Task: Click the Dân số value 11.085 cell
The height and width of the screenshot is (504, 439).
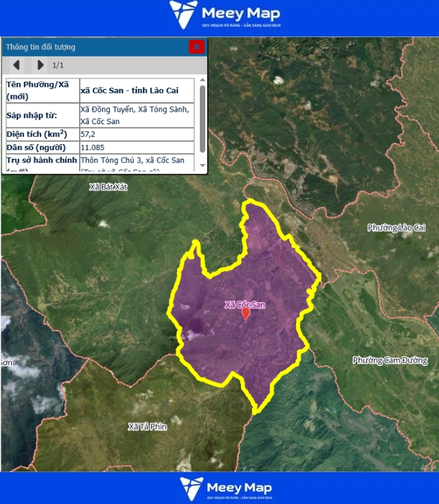Action: [x=136, y=147]
